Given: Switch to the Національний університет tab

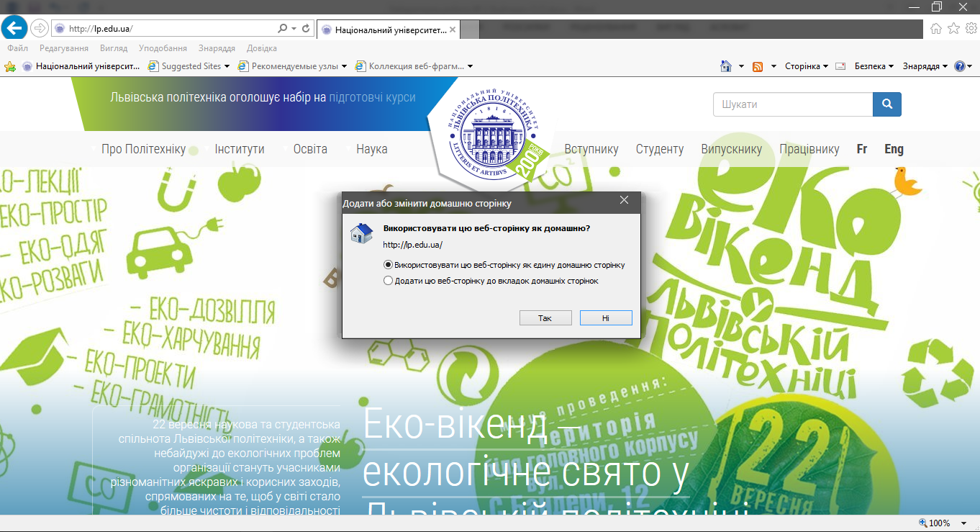Looking at the screenshot, I should pyautogui.click(x=387, y=30).
